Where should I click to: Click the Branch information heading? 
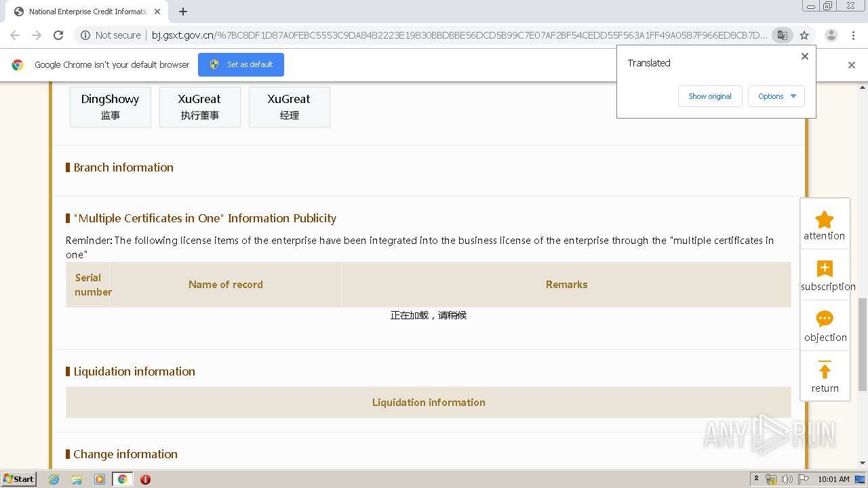point(123,167)
